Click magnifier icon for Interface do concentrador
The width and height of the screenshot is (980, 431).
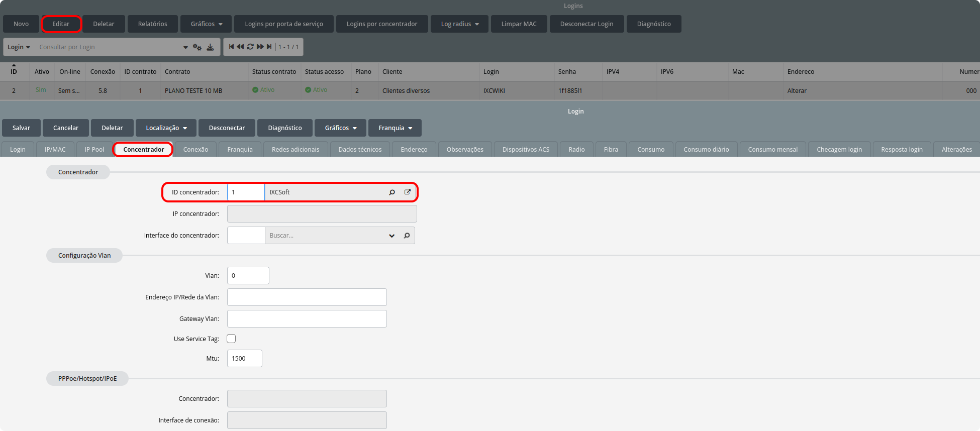(x=407, y=236)
